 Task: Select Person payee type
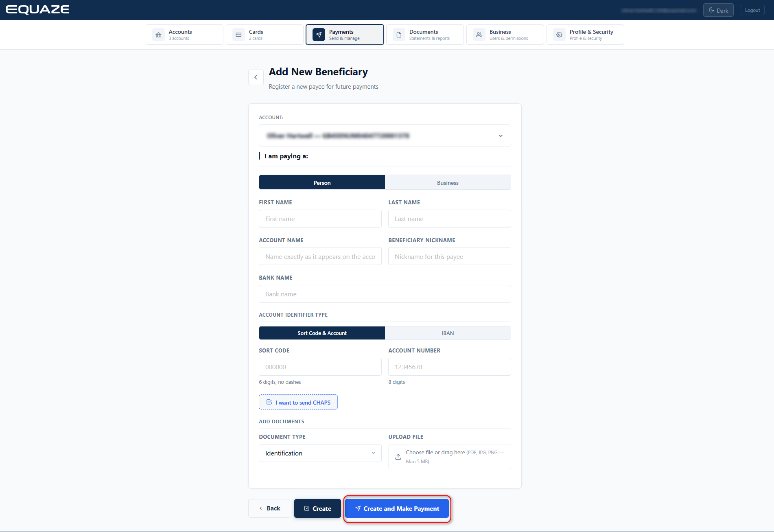pyautogui.click(x=322, y=182)
